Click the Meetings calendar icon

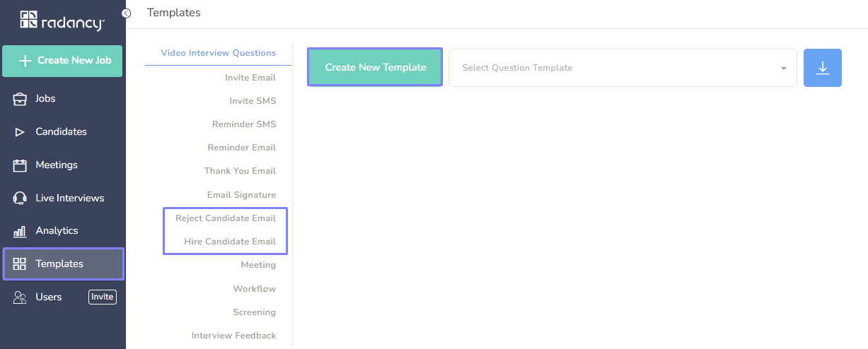20,165
